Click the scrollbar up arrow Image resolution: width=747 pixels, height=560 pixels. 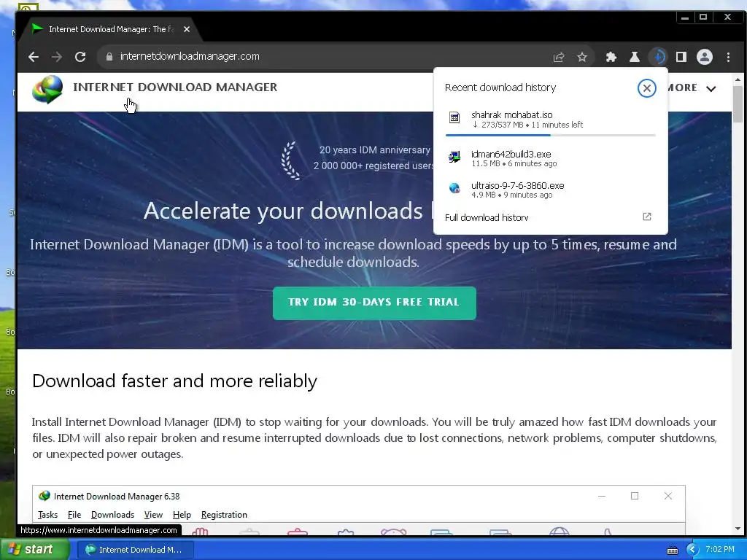tap(738, 79)
